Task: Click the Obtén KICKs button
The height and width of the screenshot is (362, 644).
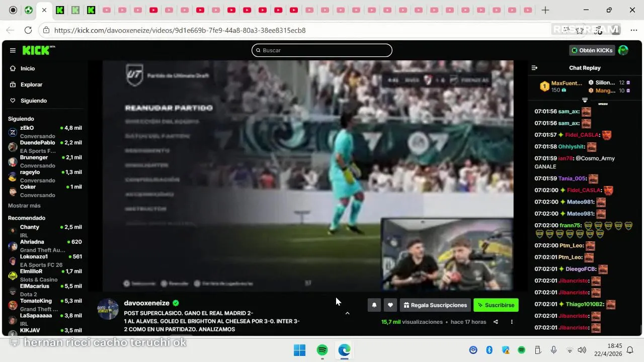Action: [592, 50]
